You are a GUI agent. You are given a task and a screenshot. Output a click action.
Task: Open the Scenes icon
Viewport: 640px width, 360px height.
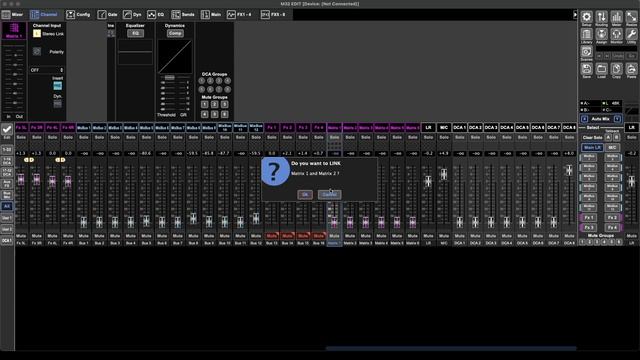pyautogui.click(x=587, y=52)
